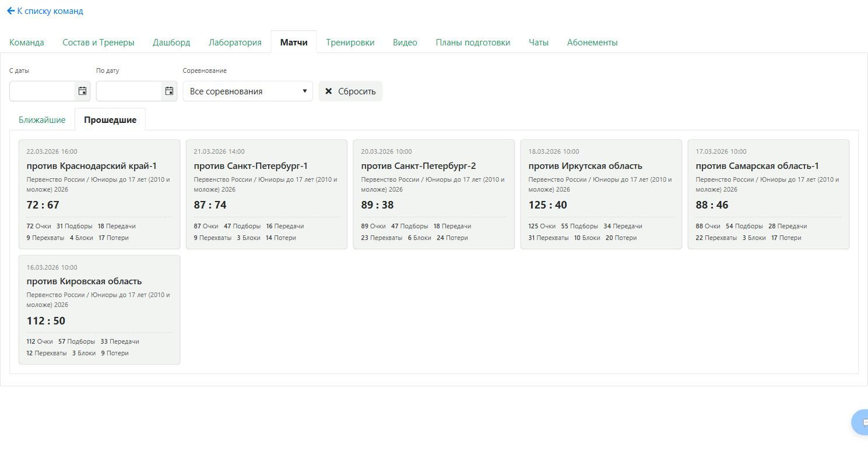868x473 pixels.
Task: Click score '88 : 46'
Action: point(712,204)
